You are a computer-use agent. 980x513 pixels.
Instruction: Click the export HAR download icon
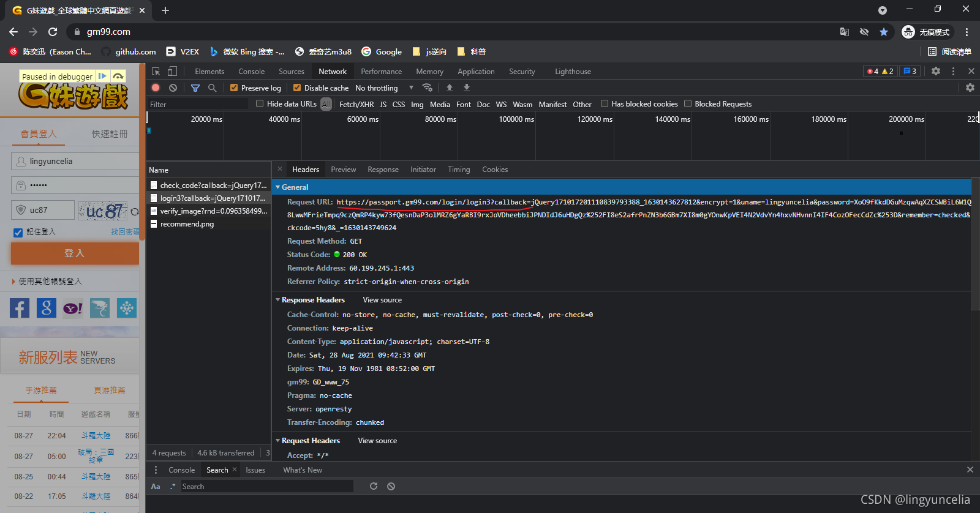point(467,88)
